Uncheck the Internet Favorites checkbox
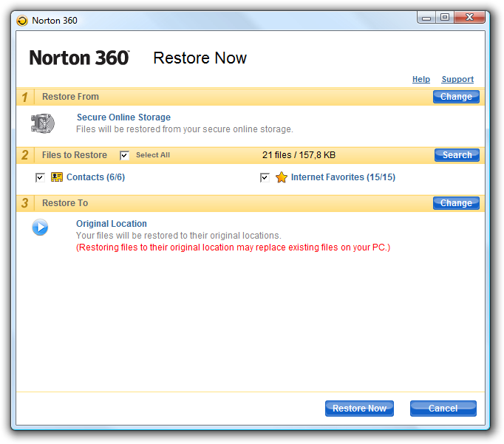 point(265,177)
